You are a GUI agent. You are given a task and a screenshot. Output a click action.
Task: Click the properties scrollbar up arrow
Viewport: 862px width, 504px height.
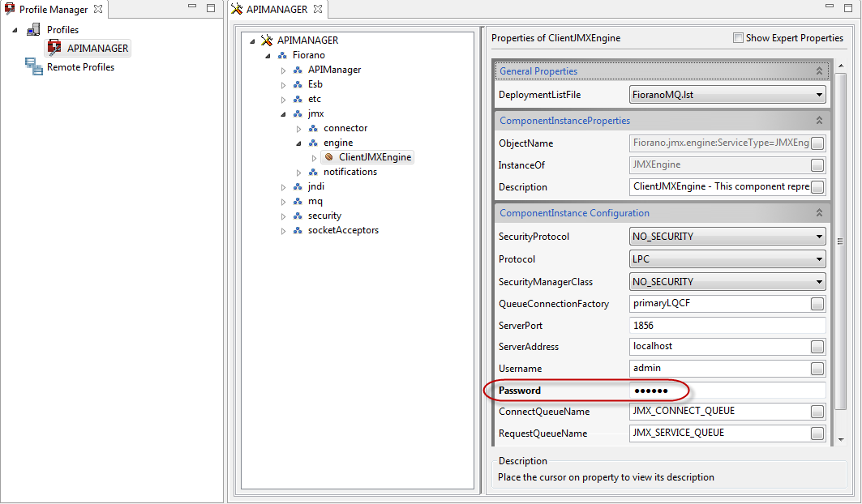(841, 66)
